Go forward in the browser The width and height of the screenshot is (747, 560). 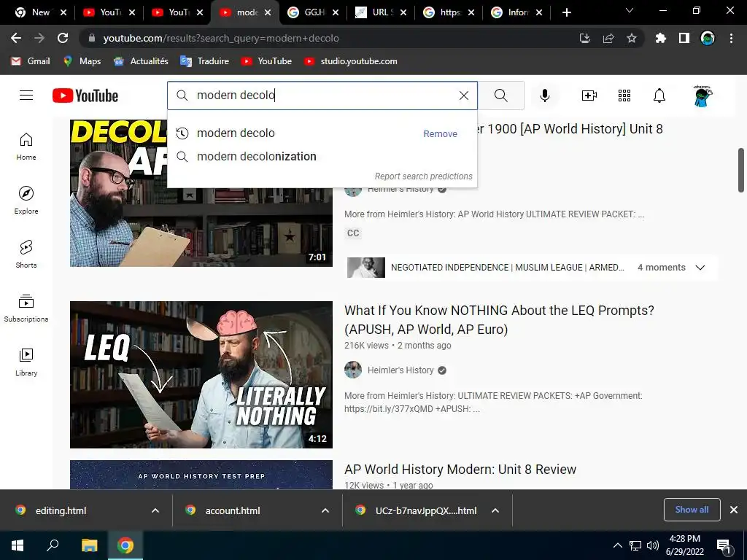click(x=39, y=38)
